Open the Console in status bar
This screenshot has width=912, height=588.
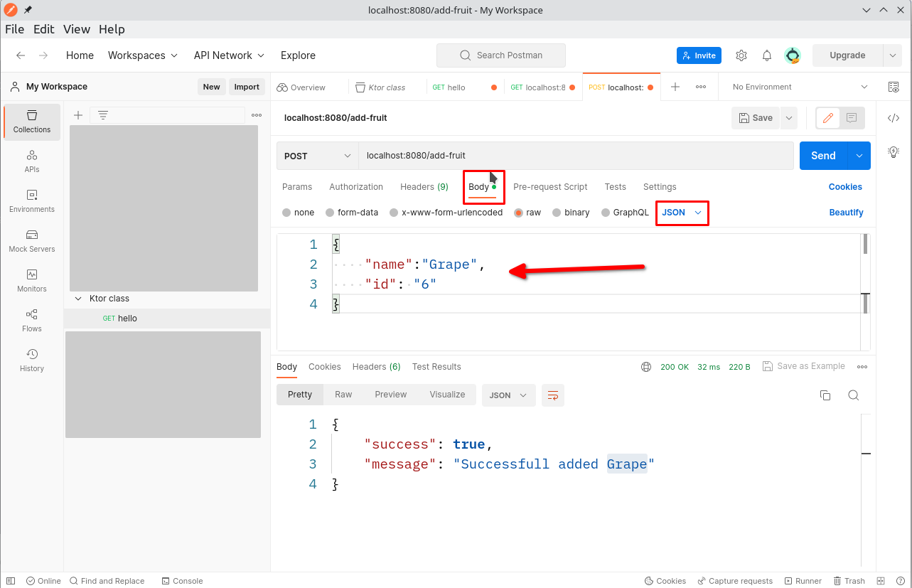tap(182, 581)
